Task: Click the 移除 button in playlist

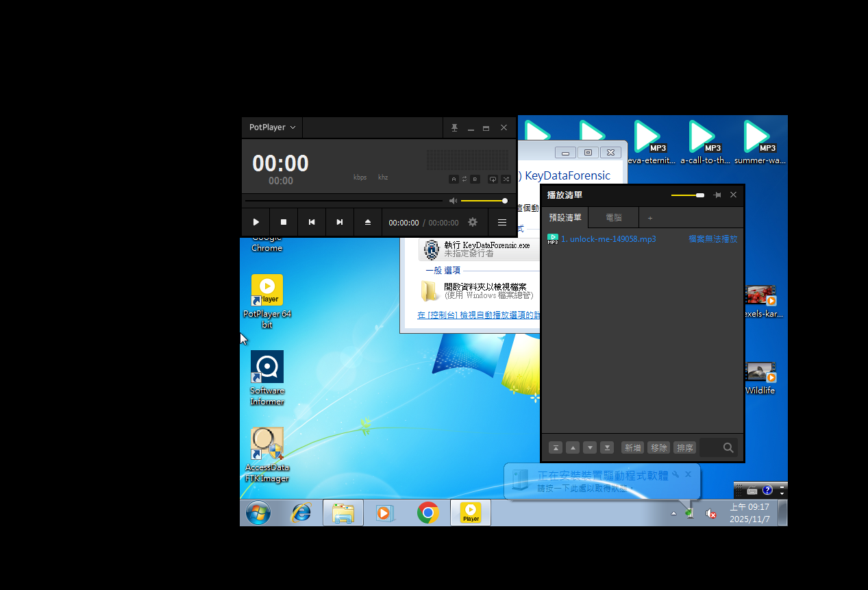Action: (x=659, y=447)
